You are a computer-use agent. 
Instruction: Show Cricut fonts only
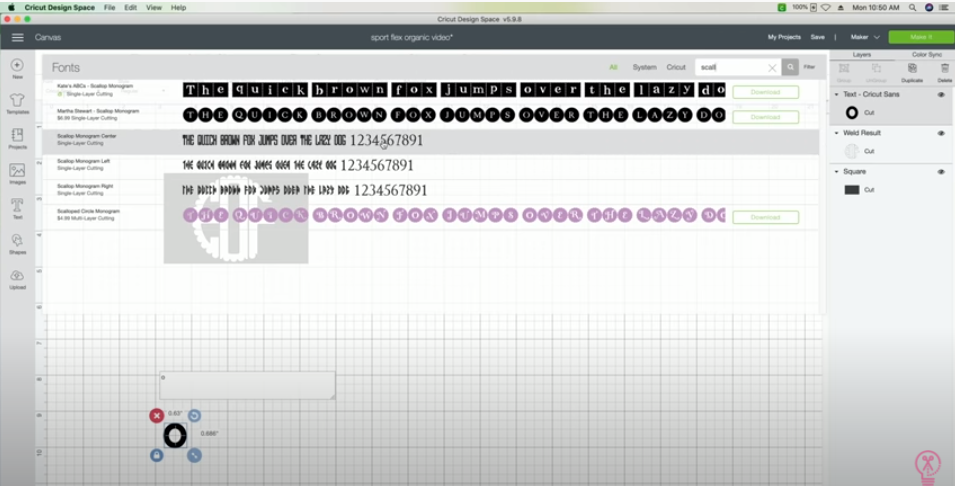(x=676, y=68)
